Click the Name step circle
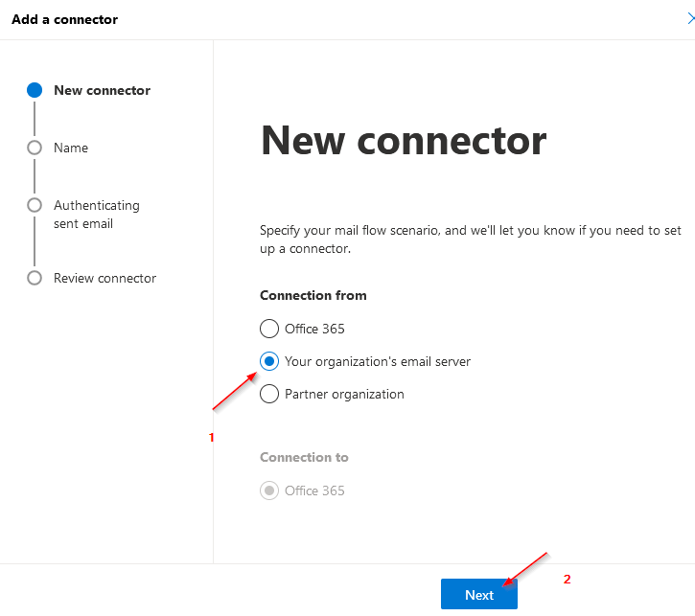695x616 pixels. pos(35,148)
